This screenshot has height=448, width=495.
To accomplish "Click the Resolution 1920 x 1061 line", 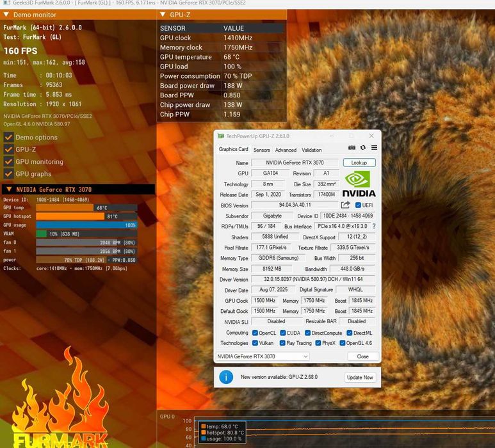I will point(42,104).
